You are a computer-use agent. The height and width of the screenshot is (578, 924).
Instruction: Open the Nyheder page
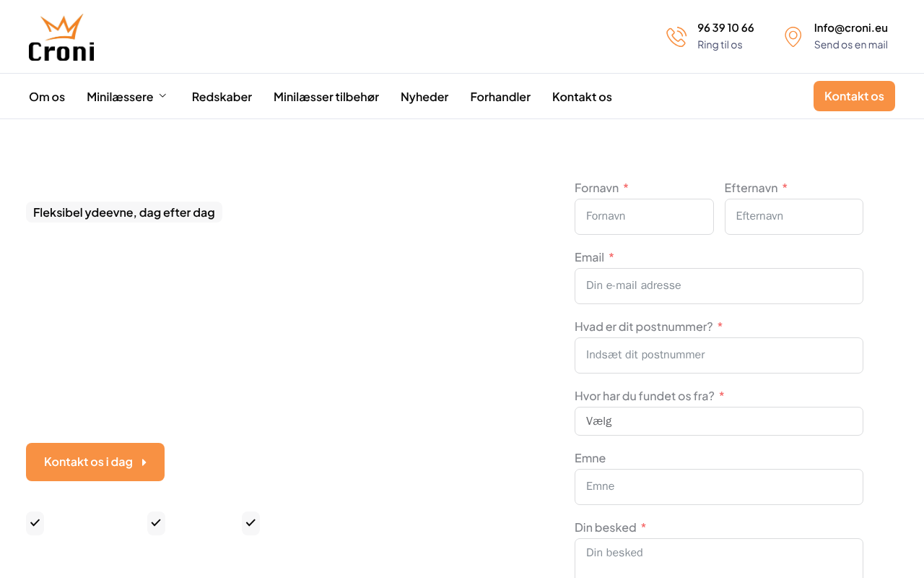pos(424,97)
